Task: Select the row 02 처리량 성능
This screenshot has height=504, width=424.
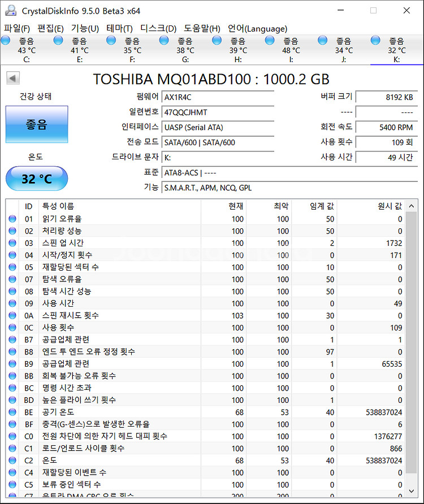Action: pyautogui.click(x=206, y=231)
